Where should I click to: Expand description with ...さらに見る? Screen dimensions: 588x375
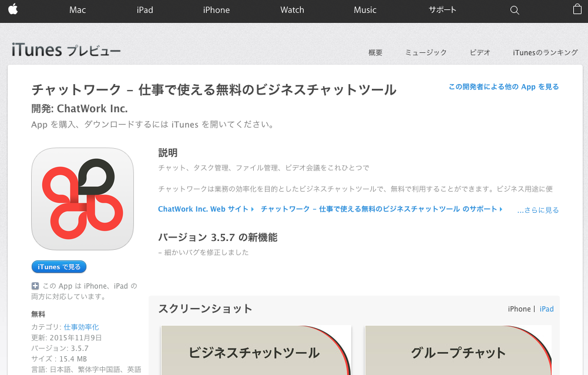538,210
